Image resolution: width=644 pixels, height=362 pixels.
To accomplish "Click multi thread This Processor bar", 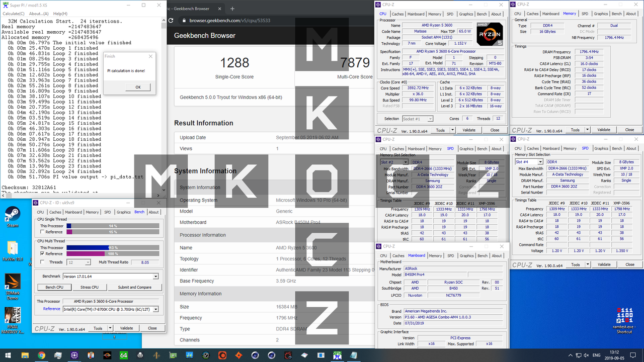I will coord(113,248).
